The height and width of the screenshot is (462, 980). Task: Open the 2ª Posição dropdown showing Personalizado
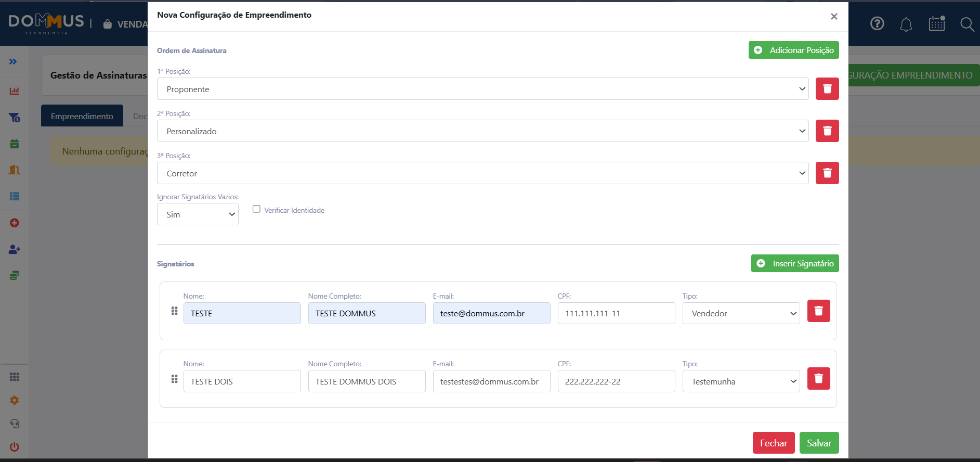(x=482, y=131)
